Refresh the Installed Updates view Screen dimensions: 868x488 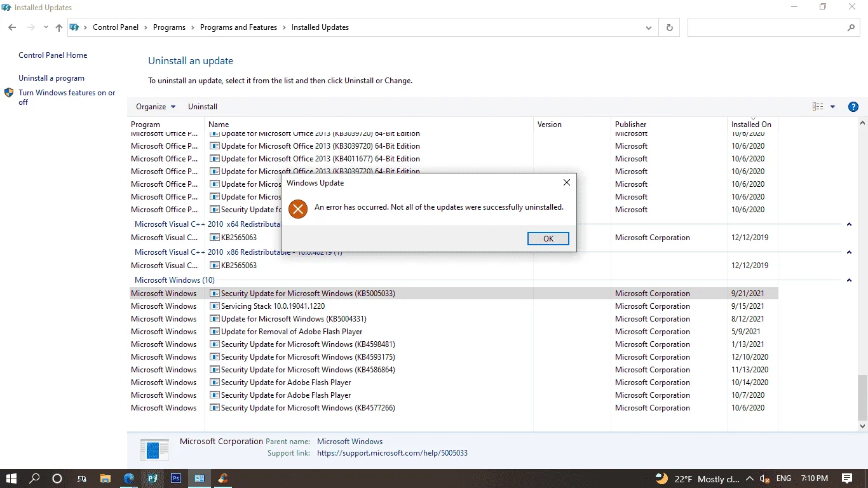pos(669,27)
